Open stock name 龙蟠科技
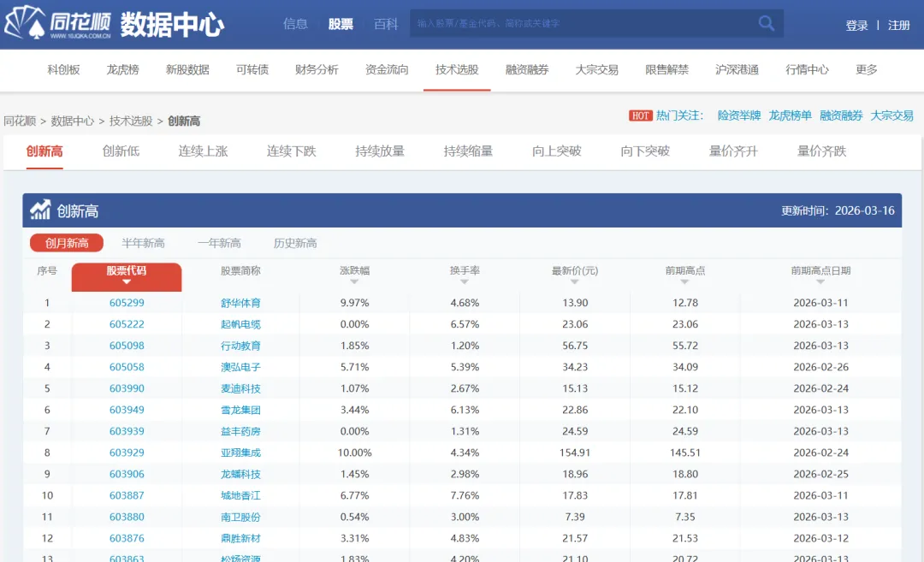Screen dimensions: 924x562 click(240, 474)
